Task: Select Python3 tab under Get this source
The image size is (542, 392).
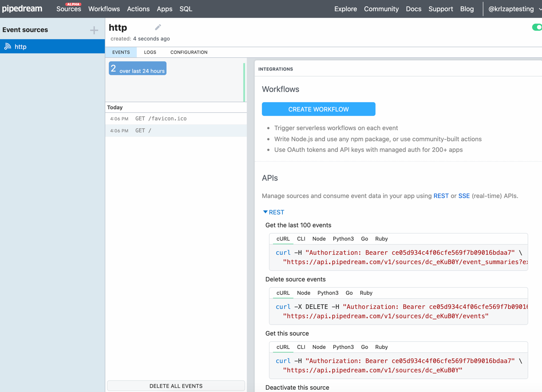Action: tap(343, 347)
